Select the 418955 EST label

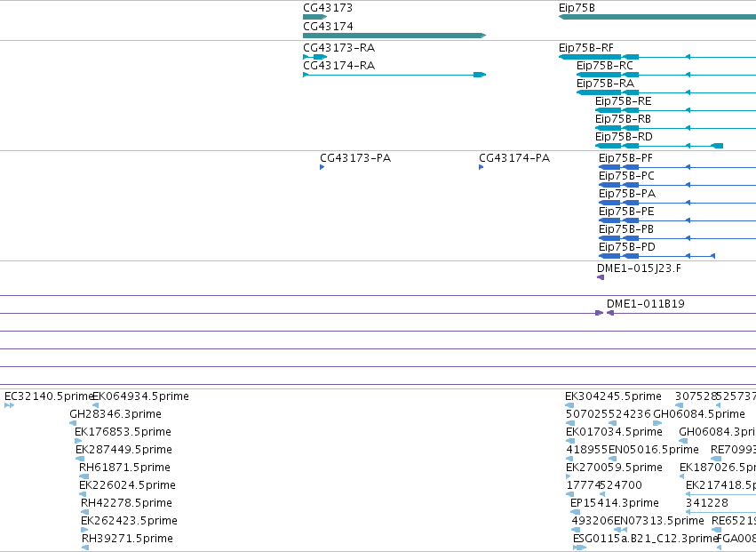pyautogui.click(x=587, y=450)
